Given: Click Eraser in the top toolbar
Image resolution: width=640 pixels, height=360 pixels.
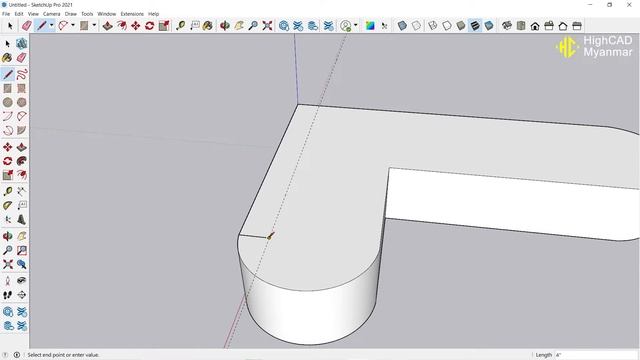Looking at the screenshot, I should (27, 26).
